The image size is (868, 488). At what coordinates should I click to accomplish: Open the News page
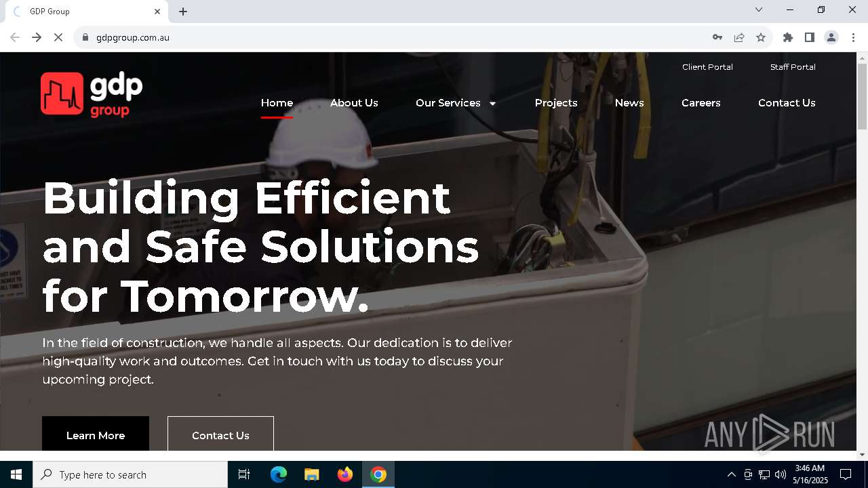pos(629,103)
